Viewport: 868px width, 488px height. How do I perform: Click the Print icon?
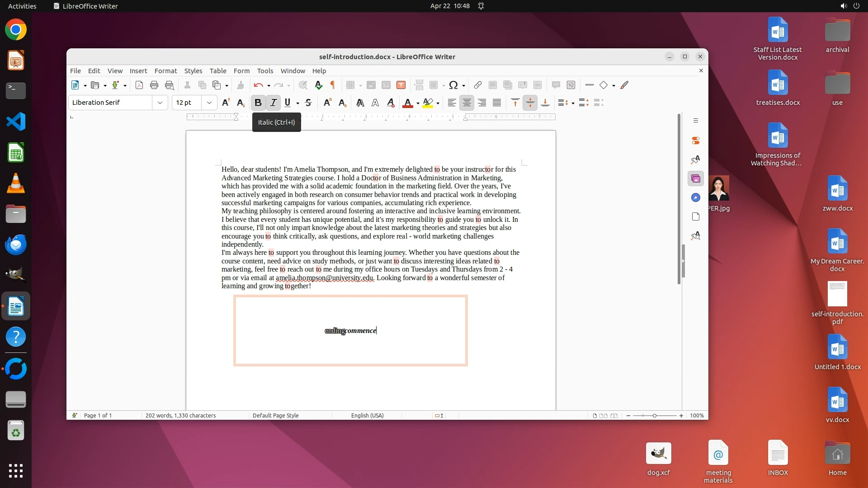click(x=154, y=85)
